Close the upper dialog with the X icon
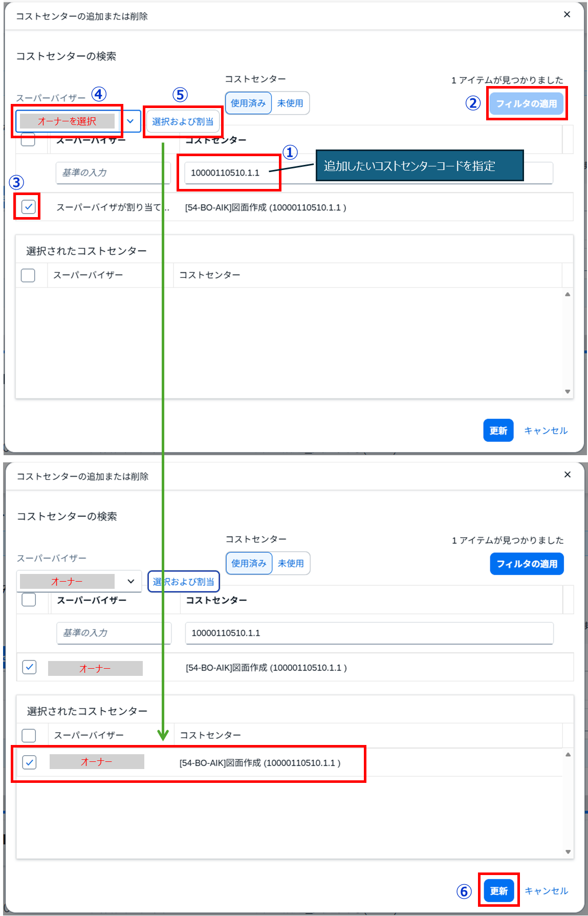This screenshot has height=916, width=588. [567, 14]
